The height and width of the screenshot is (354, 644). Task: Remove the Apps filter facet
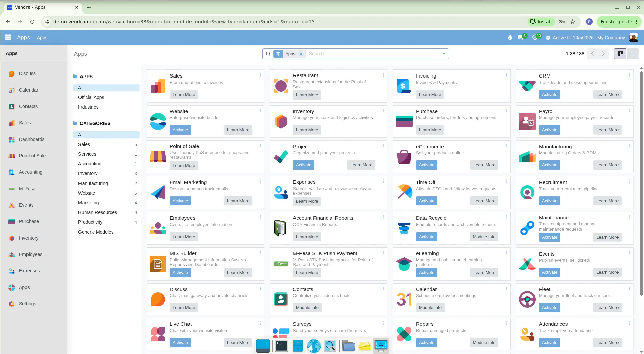pyautogui.click(x=301, y=54)
